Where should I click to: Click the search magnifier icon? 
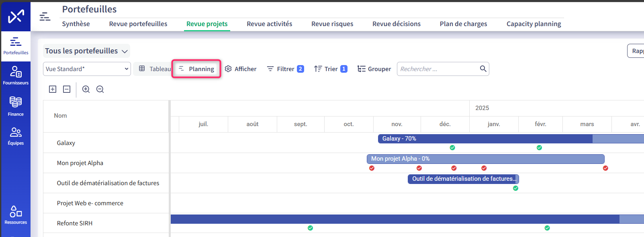coord(483,69)
